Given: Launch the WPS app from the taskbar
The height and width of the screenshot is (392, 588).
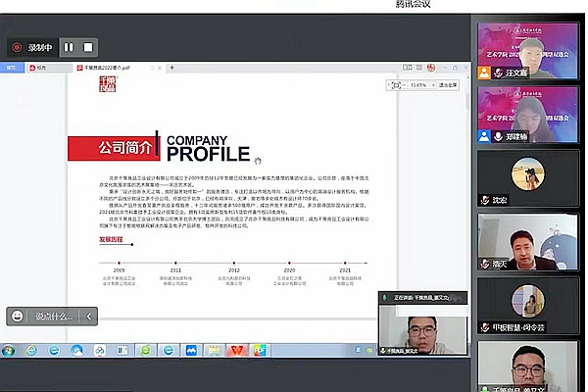Looking at the screenshot, I should click(x=235, y=350).
